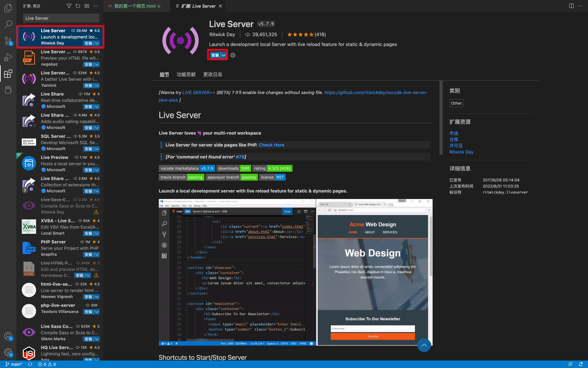Viewport: 588px width, 368px height.
Task: Refresh the extensions list
Action: point(78,6)
